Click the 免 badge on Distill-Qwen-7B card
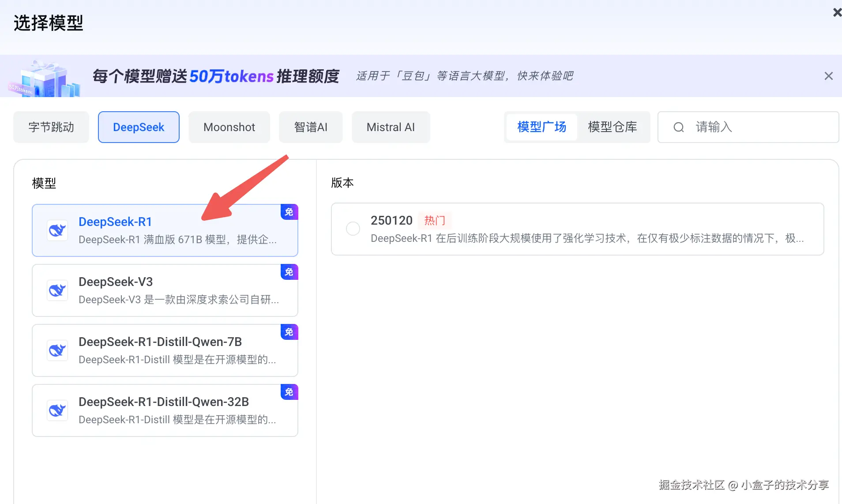 (289, 332)
